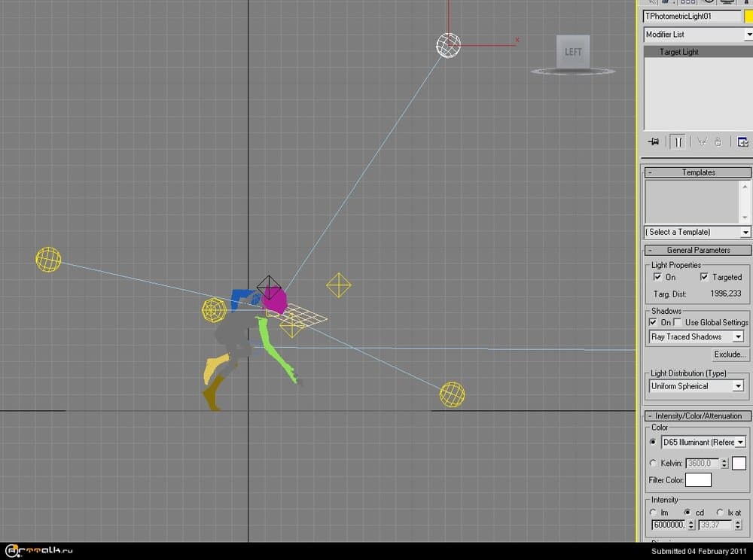Click the Exclude... button

tap(730, 355)
